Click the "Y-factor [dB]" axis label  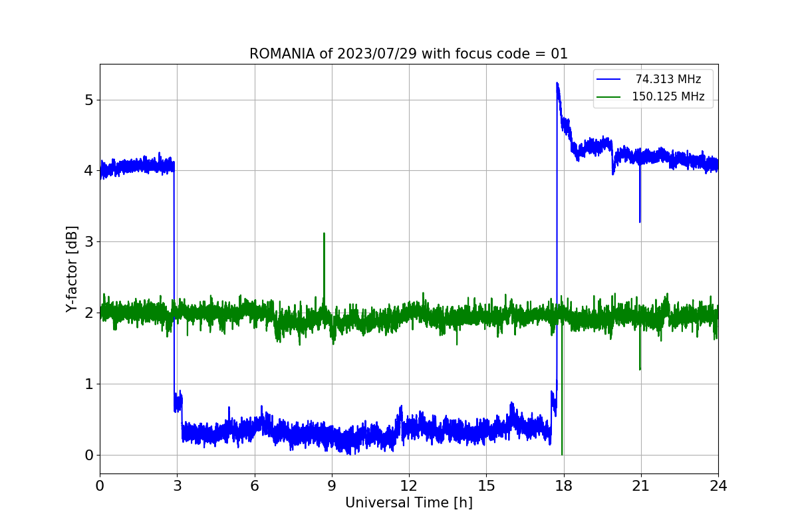pyautogui.click(x=72, y=269)
